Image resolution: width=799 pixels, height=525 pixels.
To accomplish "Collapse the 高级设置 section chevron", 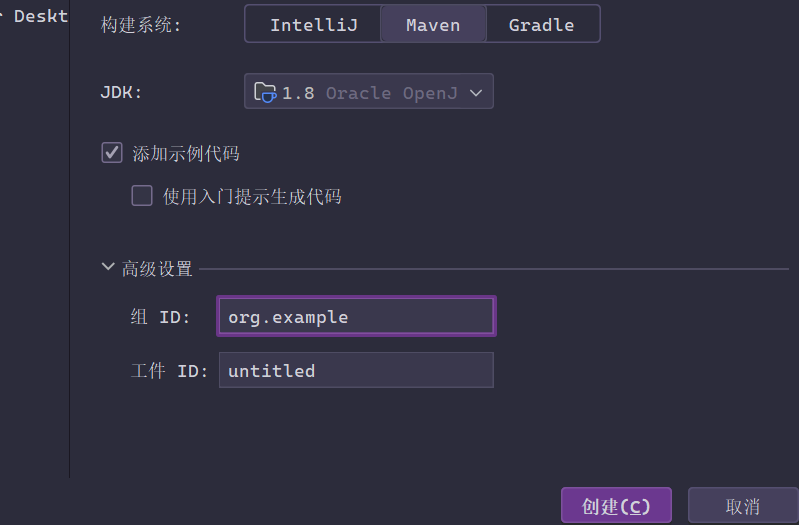I will [x=108, y=268].
